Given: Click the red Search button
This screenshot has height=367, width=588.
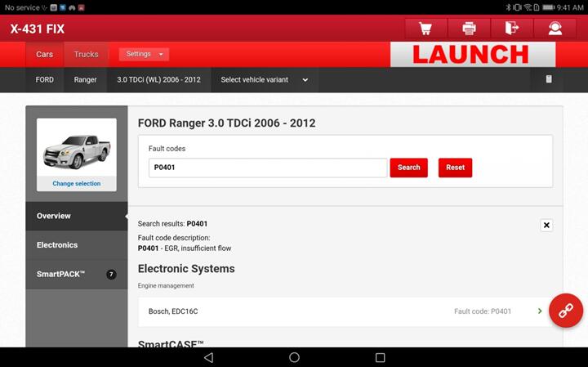Looking at the screenshot, I should (x=408, y=168).
